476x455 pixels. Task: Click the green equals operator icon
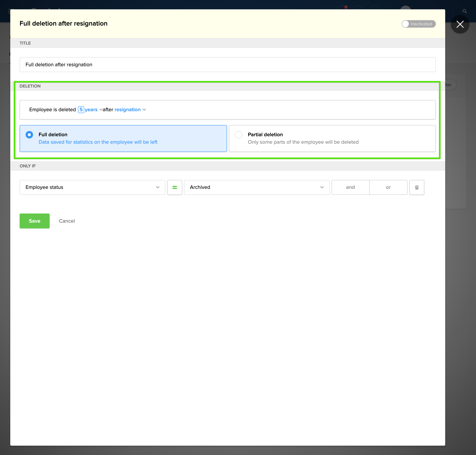coord(174,187)
